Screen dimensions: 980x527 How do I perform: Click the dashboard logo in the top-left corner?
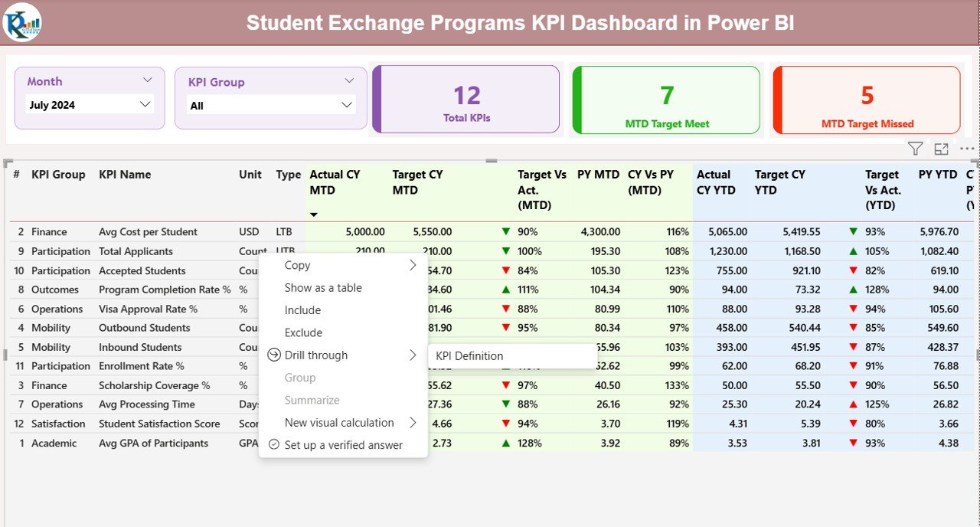21,22
